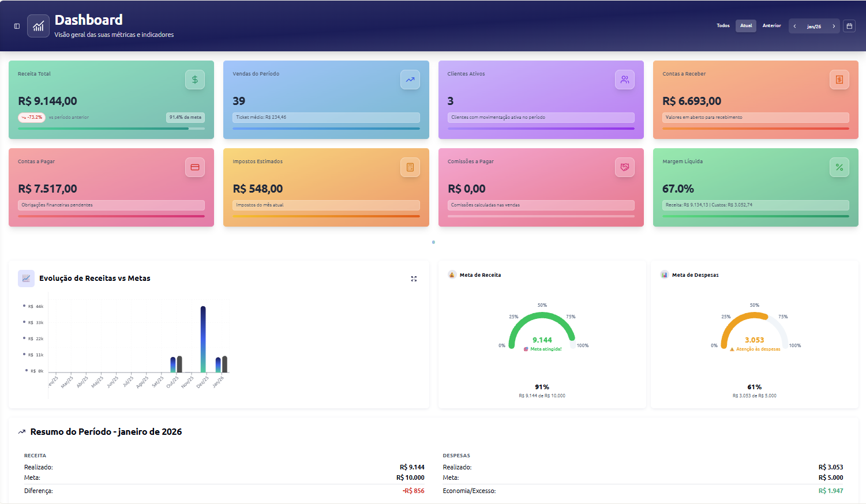
Task: Click the Dashboard chart logo icon
Action: point(38,26)
